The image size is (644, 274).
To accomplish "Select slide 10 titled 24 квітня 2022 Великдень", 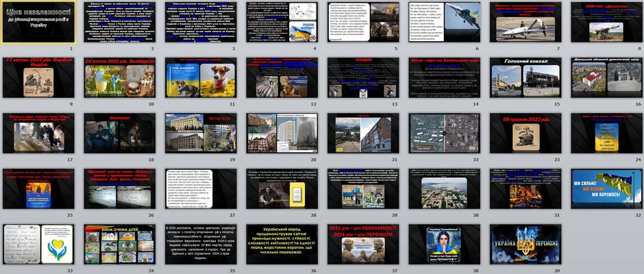I will (x=119, y=77).
